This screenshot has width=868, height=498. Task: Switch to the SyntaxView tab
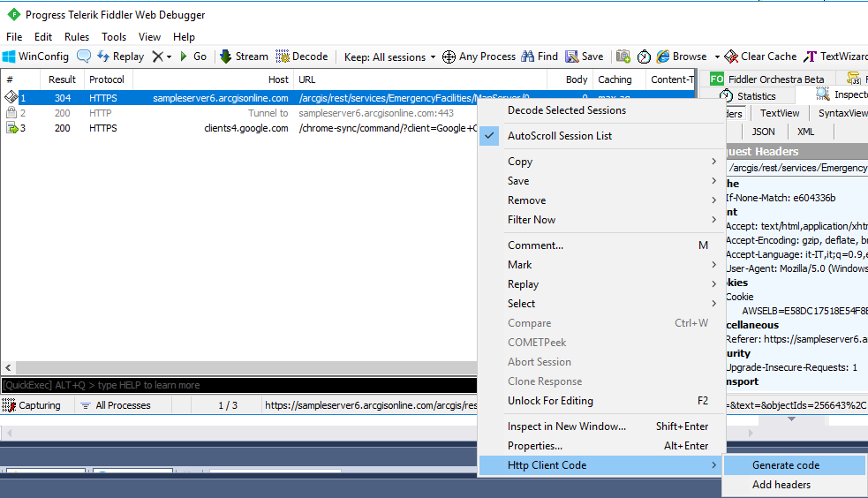click(842, 113)
